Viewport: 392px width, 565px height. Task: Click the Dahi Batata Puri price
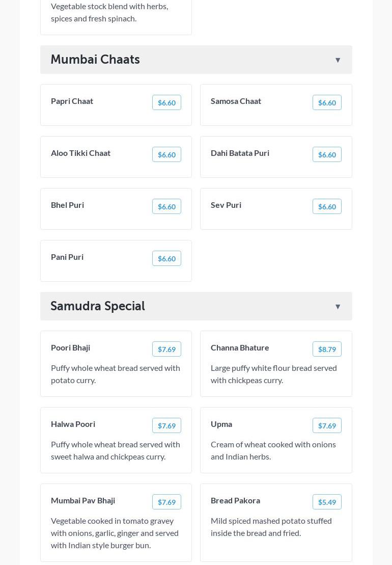[327, 155]
